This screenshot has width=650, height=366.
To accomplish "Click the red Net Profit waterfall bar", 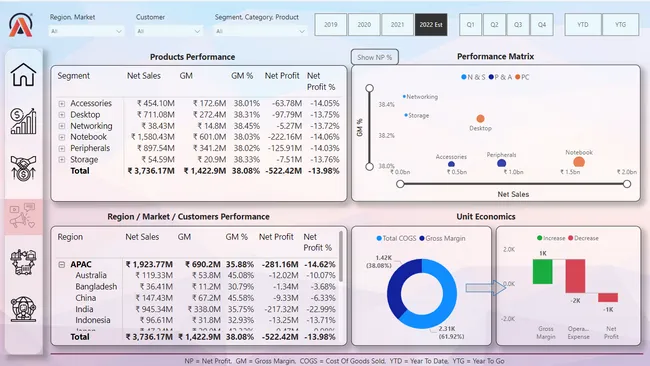I will [x=608, y=297].
